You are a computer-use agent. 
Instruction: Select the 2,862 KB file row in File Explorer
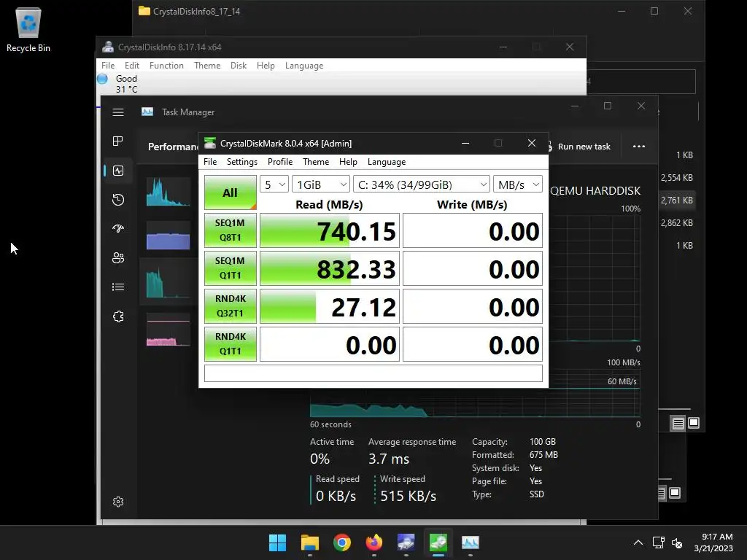pos(676,223)
